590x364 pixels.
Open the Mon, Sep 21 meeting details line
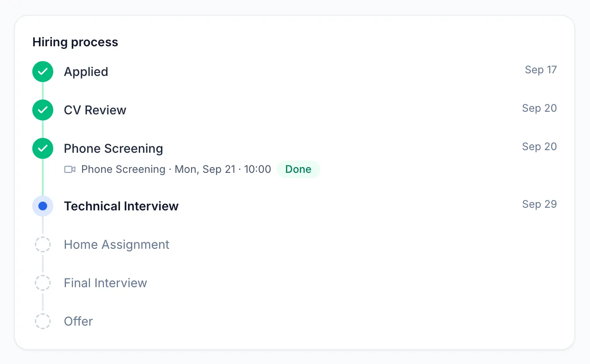coord(176,169)
